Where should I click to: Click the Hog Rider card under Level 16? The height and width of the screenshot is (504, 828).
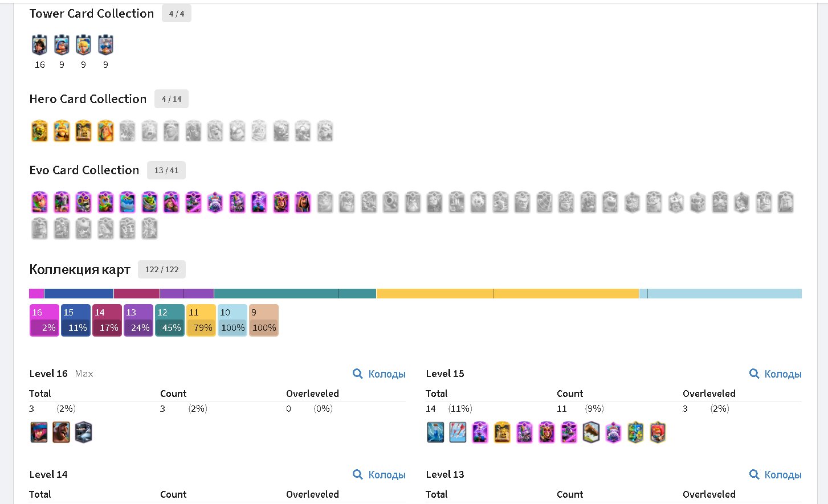pos(61,433)
